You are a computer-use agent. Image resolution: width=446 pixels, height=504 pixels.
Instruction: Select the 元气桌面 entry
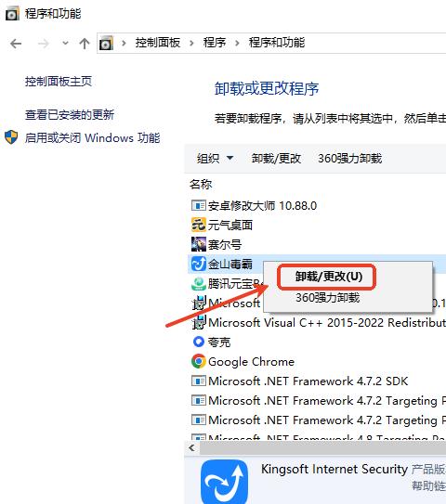(x=230, y=225)
